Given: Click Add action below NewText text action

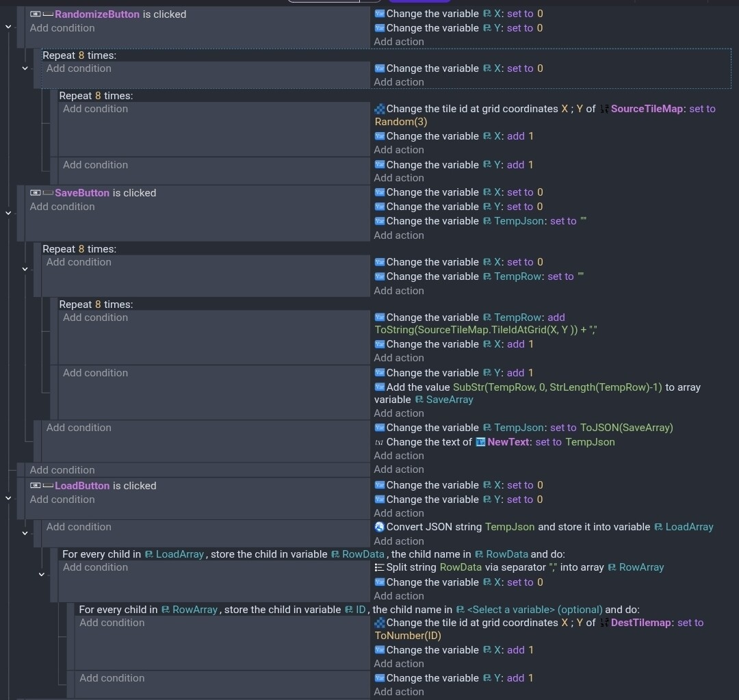Looking at the screenshot, I should point(399,456).
